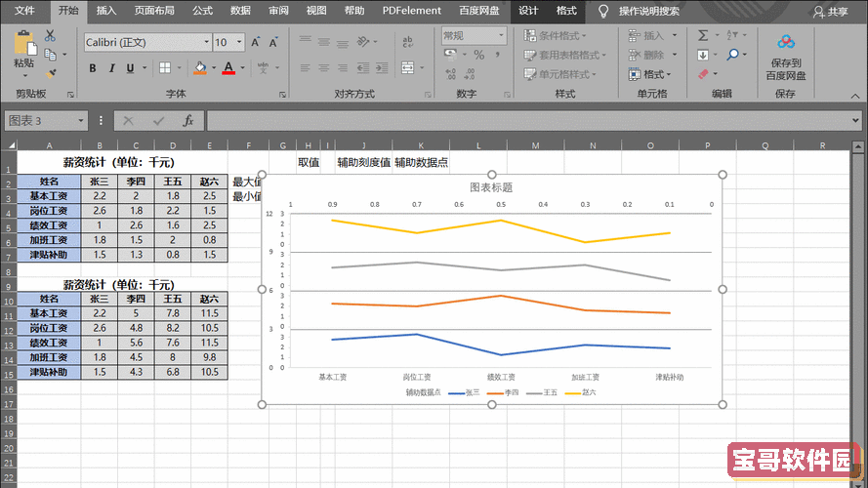Switch to the Insert (插入) tab
The image size is (868, 488).
pos(106,11)
